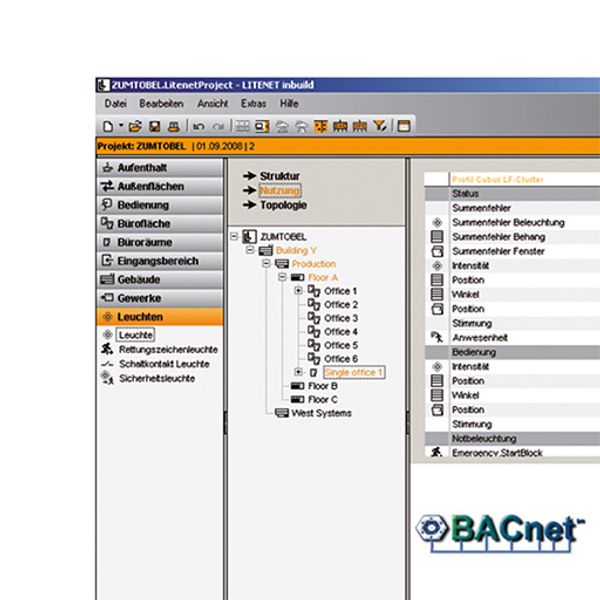
Task: Select the Summenfehler row
Action: (x=512, y=208)
